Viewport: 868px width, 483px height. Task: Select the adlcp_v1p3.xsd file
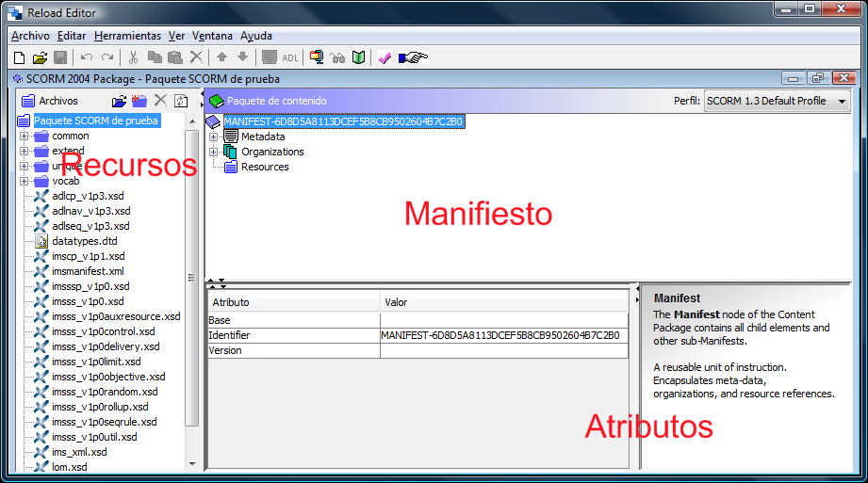point(88,196)
